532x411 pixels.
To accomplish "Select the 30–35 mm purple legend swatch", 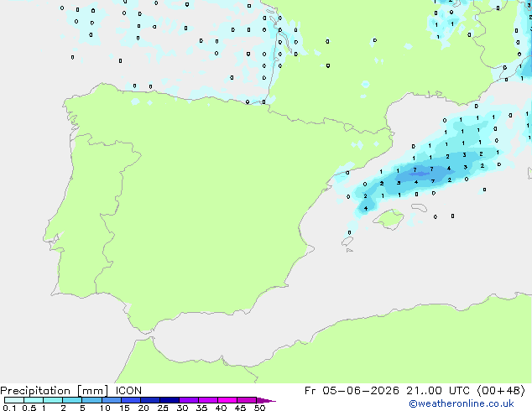I will click(x=189, y=400).
